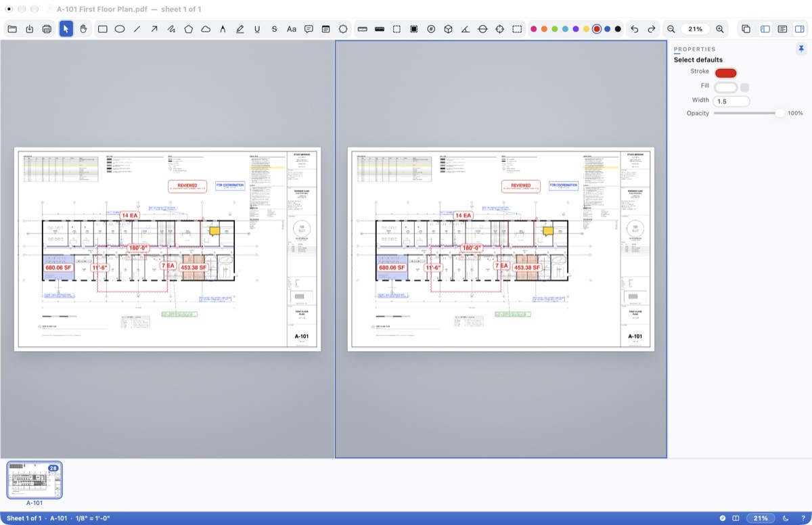Viewport: 812px width, 525px height.
Task: Choose the 3D cube volume tool
Action: [x=448, y=29]
